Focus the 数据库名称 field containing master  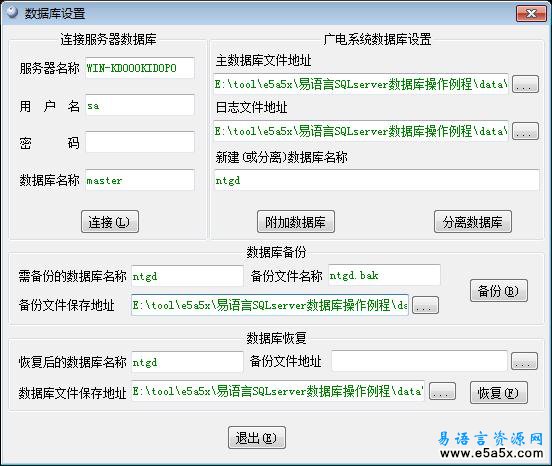click(140, 180)
